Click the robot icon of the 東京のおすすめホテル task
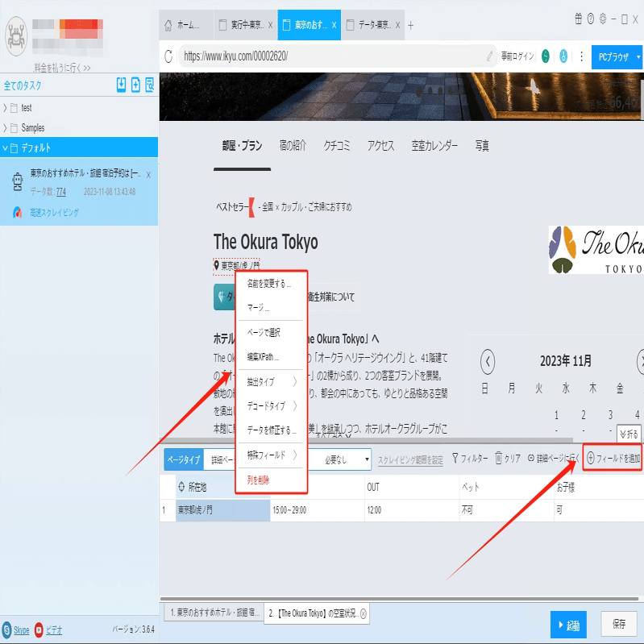The width and height of the screenshot is (644, 644). 17,182
